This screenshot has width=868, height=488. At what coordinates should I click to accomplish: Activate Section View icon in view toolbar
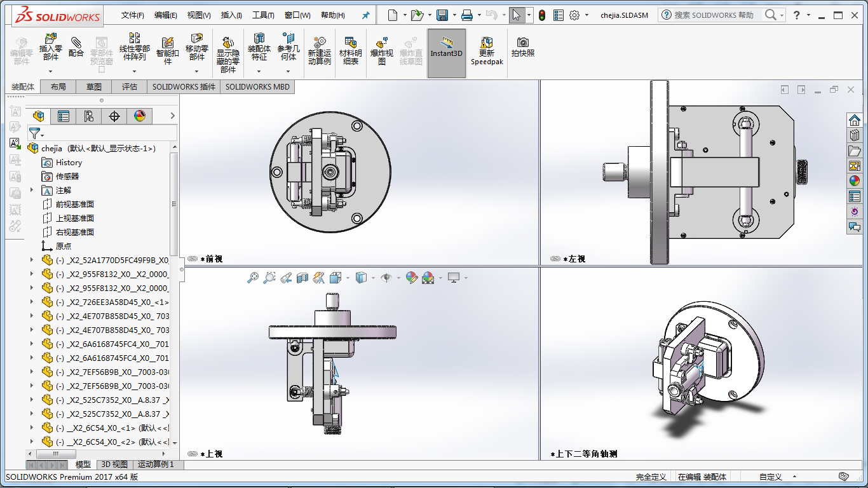pos(302,278)
